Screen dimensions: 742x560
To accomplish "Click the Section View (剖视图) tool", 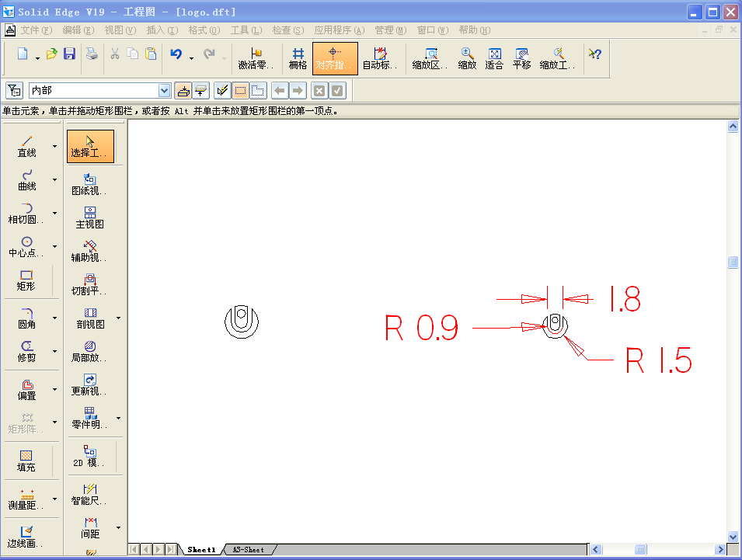I will (90, 318).
